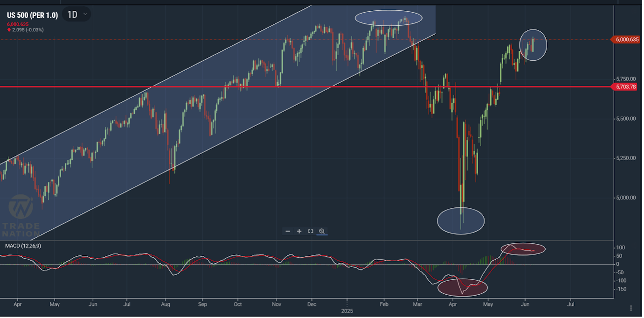Select the 6,000.635 current price axis tag

tap(626, 39)
